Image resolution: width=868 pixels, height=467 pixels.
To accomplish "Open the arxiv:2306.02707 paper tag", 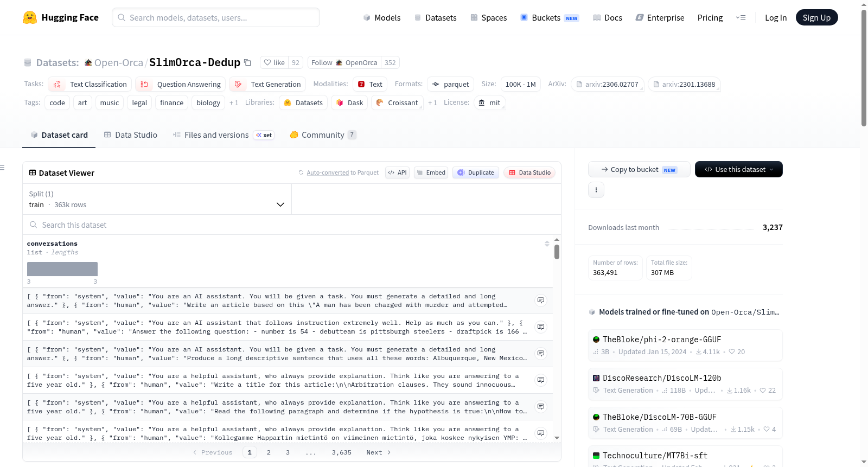I will (608, 84).
